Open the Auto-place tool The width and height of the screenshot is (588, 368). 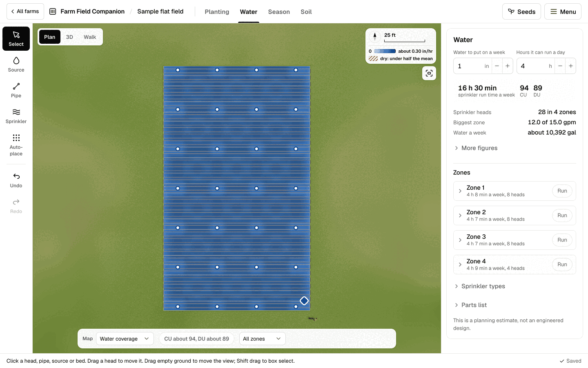16,145
